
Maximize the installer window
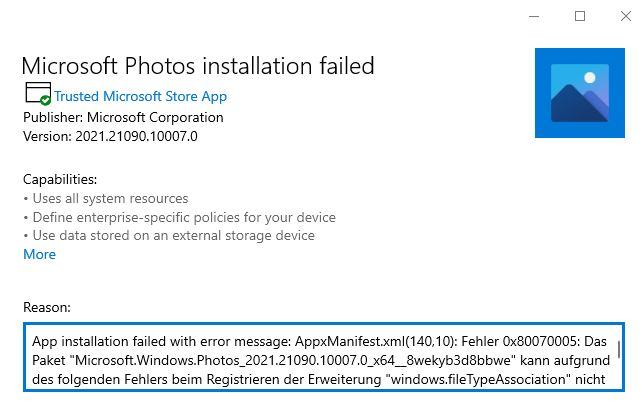coord(580,16)
